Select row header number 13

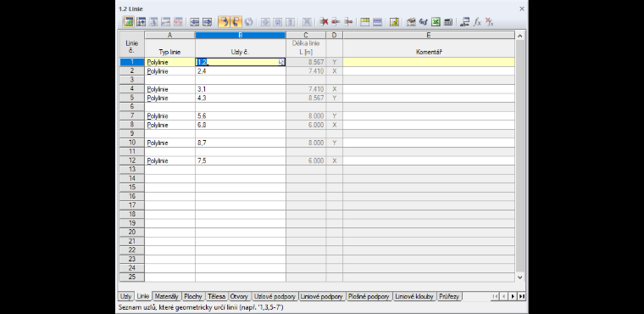[132, 170]
